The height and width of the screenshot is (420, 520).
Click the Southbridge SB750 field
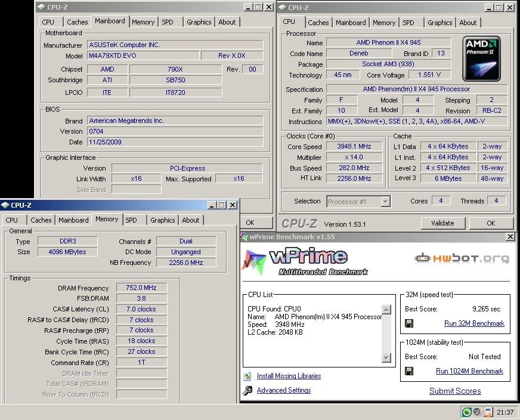(x=175, y=80)
